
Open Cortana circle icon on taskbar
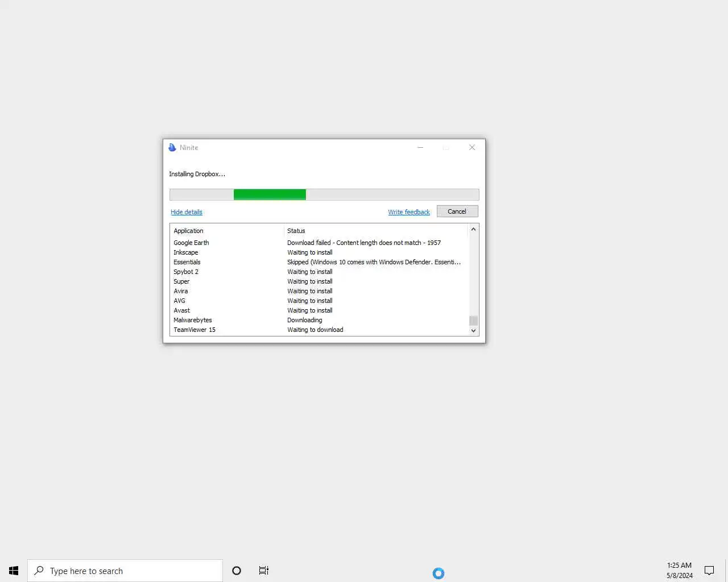[x=237, y=571]
